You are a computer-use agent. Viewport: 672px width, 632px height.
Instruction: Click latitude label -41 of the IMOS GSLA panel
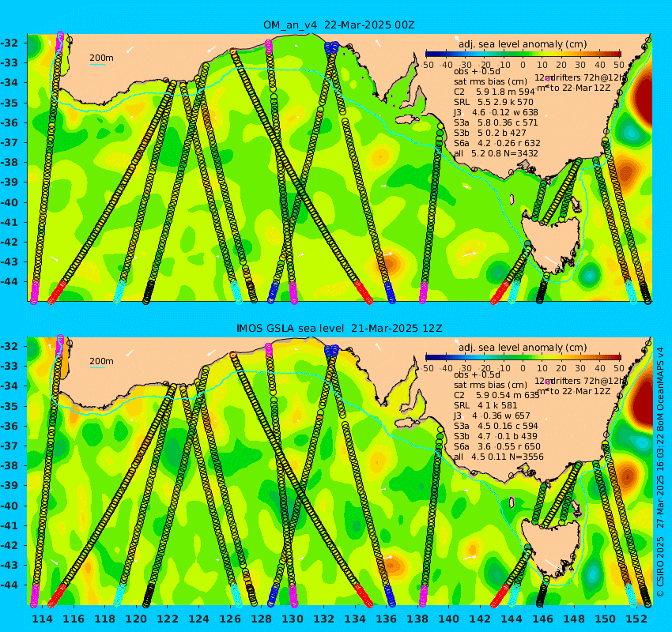9,525
